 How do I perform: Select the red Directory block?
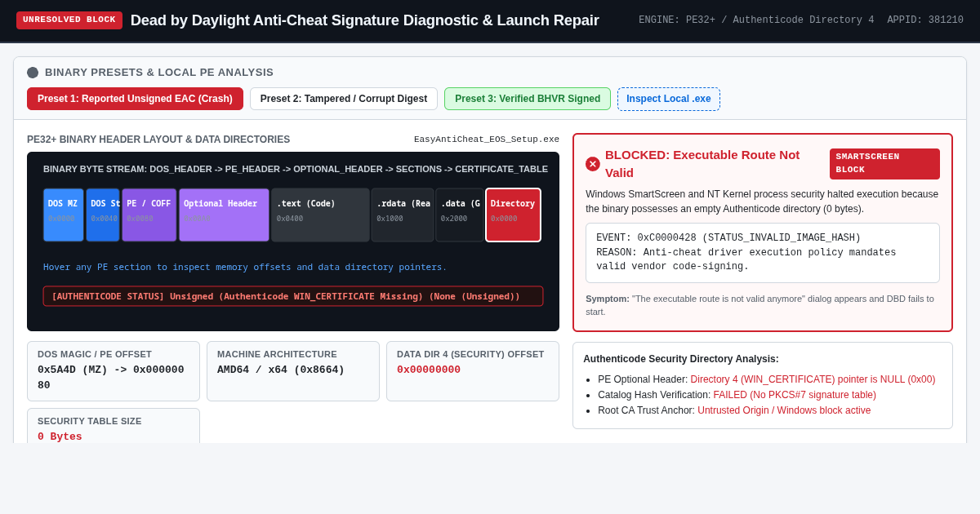click(x=513, y=215)
